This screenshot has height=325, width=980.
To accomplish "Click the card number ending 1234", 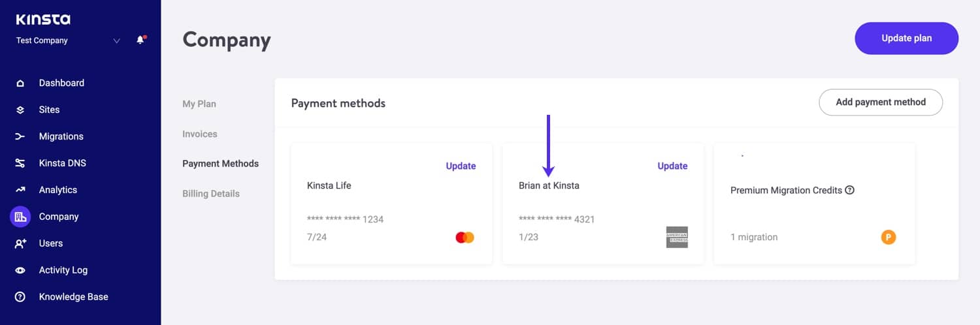I will tap(345, 219).
